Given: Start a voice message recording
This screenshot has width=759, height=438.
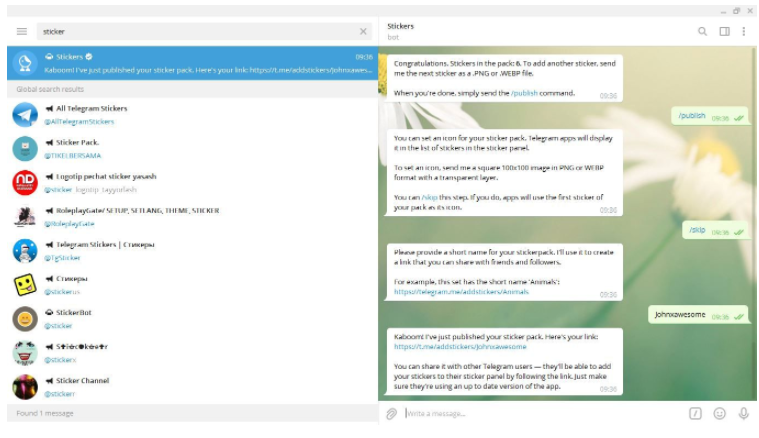Looking at the screenshot, I should (x=744, y=413).
